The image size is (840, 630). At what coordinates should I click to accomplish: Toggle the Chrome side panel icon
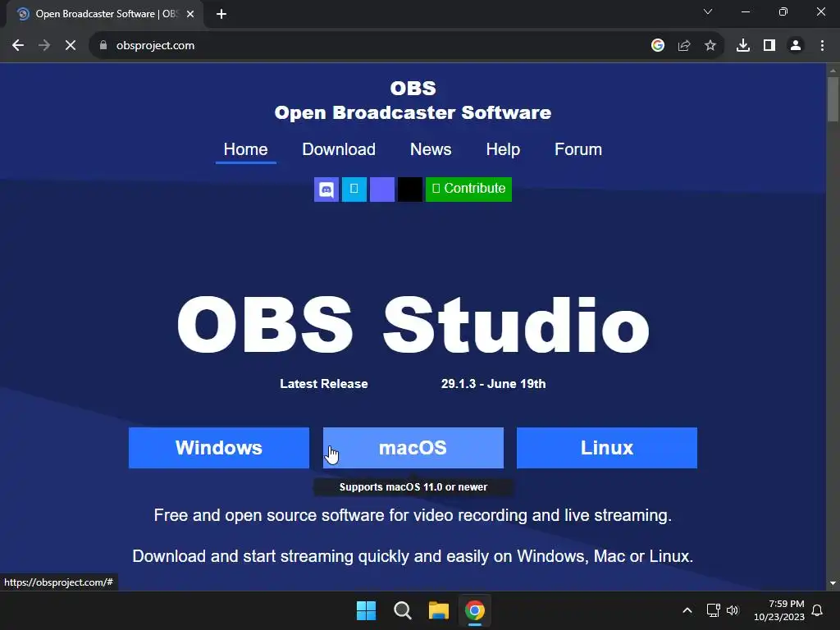769,46
